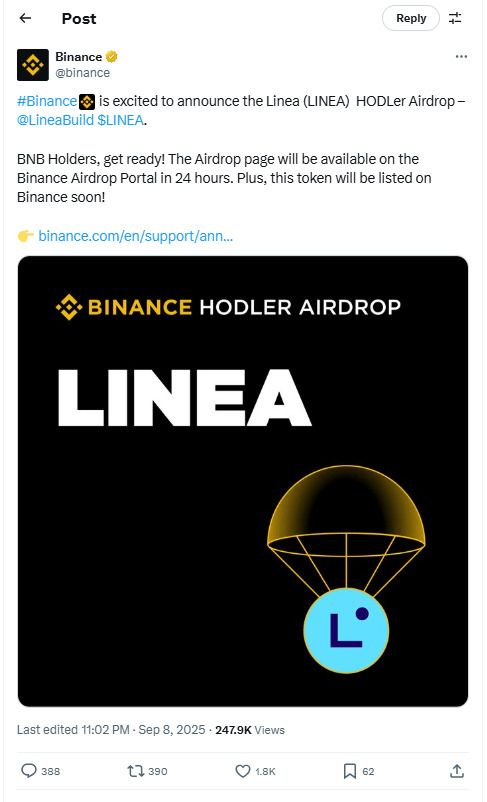This screenshot has width=487, height=802.
Task: Open Binance profile avatar
Action: (x=33, y=65)
